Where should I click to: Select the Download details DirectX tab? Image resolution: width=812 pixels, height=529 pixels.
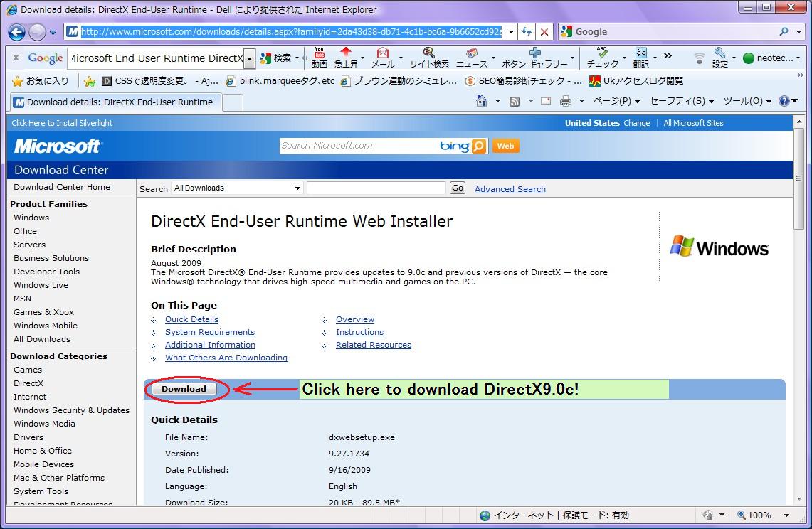[116, 102]
